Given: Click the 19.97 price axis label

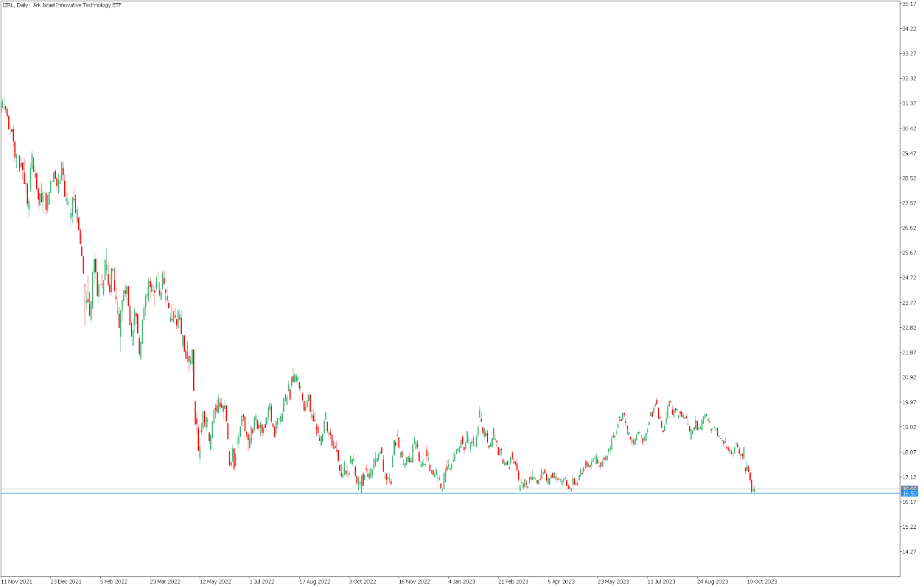Looking at the screenshot, I should 909,402.
